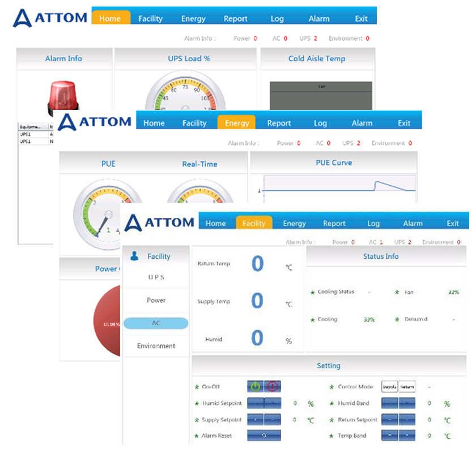Click the ATTOM logo in the front window
The width and height of the screenshot is (476, 453).
(160, 221)
